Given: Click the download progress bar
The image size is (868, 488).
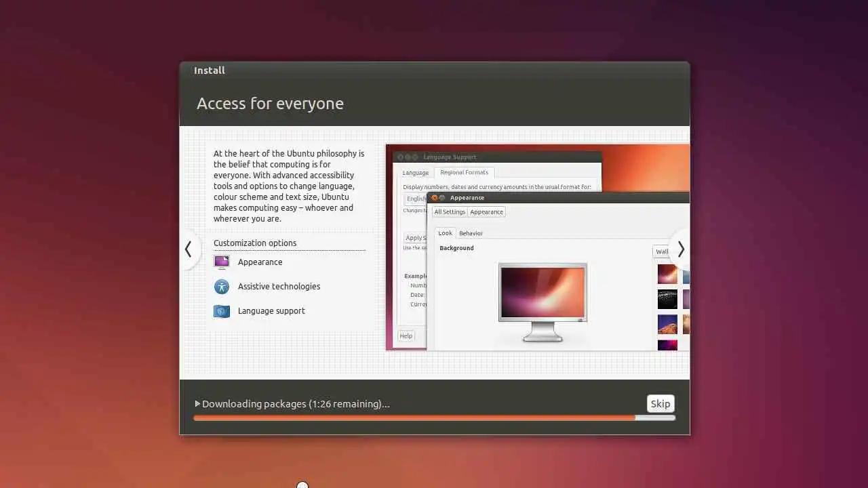Looking at the screenshot, I should 434,418.
